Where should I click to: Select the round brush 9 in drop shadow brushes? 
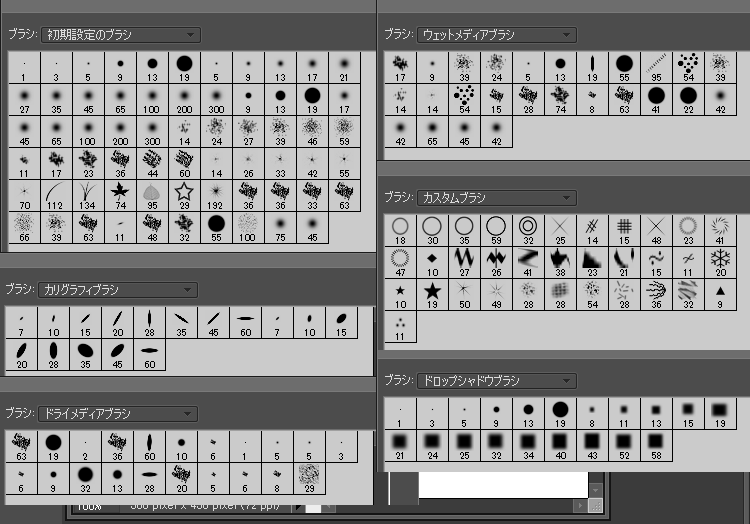(496, 414)
